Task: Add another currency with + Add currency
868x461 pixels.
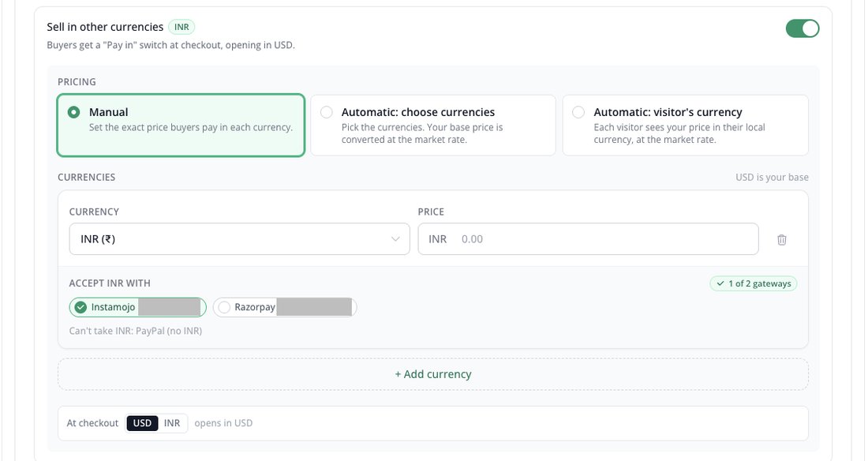Action: [x=433, y=374]
